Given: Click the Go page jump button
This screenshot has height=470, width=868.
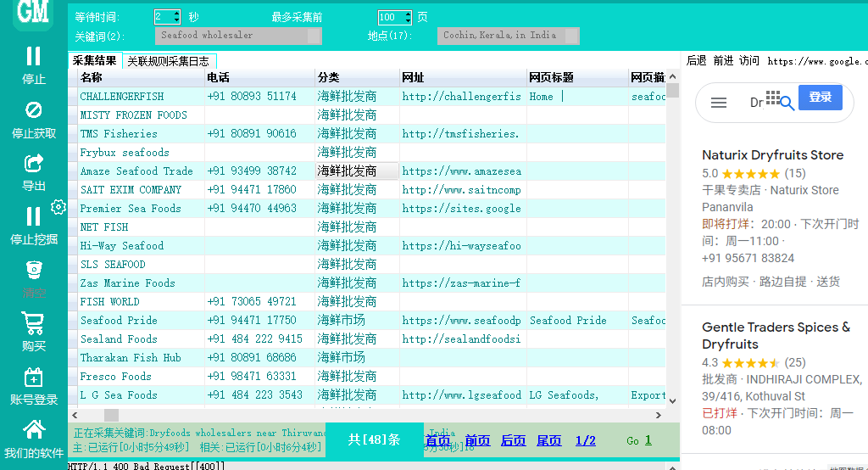Looking at the screenshot, I should (x=632, y=440).
